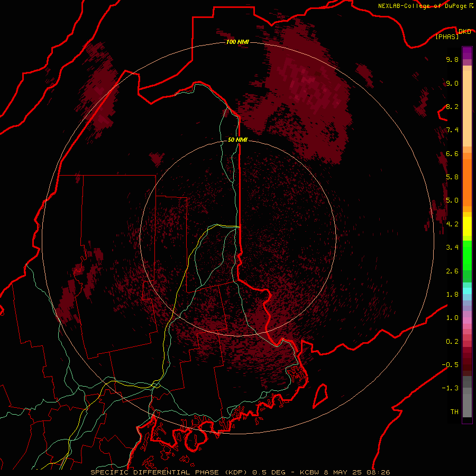Image resolution: width=476 pixels, height=476 pixels.
Task: Select the 8.2 scale value
Action: (452, 106)
